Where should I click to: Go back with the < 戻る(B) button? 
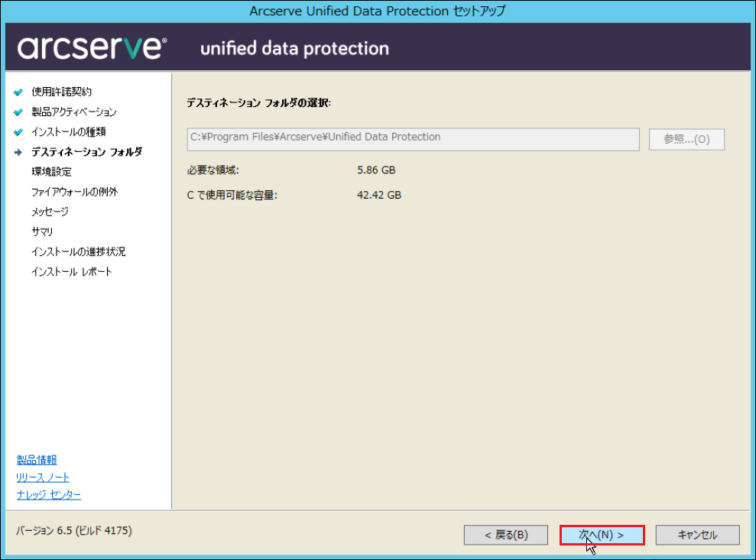click(x=506, y=535)
